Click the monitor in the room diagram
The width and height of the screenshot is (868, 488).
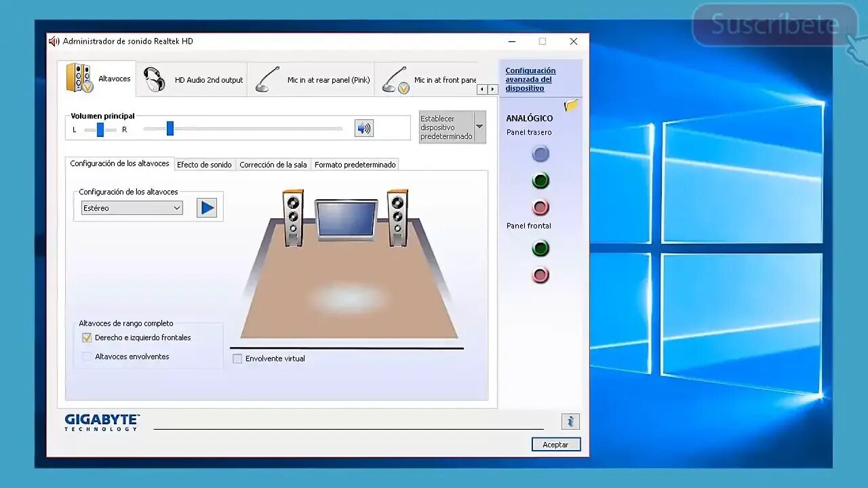tap(346, 220)
